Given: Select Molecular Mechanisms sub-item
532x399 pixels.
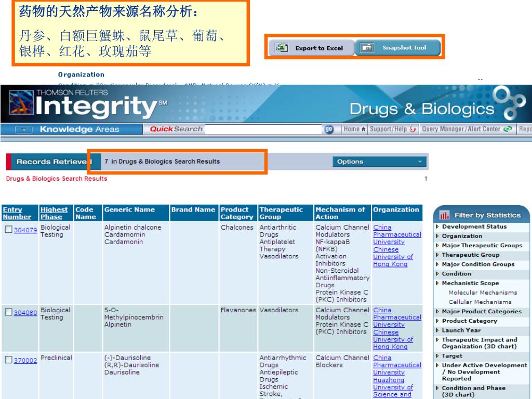Looking at the screenshot, I should (483, 292).
